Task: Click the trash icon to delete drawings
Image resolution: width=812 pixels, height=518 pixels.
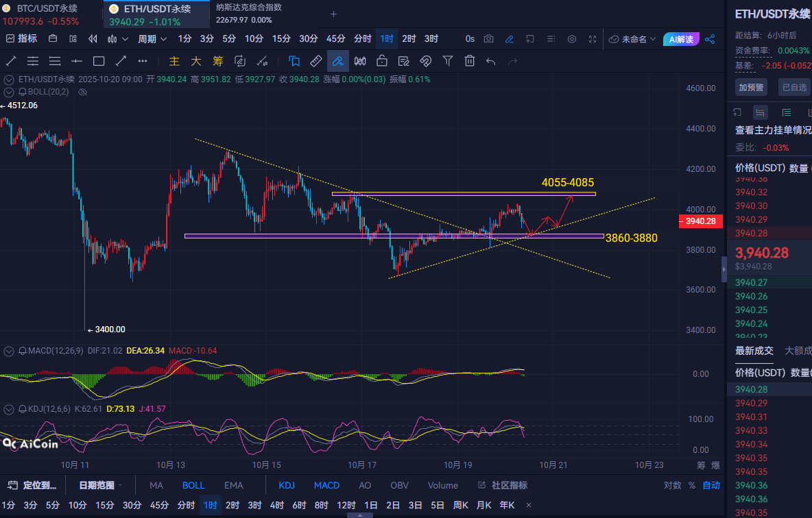Action: pos(470,61)
